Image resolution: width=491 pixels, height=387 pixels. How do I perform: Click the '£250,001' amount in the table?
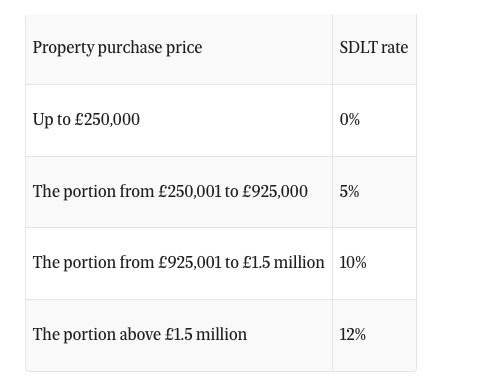pyautogui.click(x=190, y=191)
